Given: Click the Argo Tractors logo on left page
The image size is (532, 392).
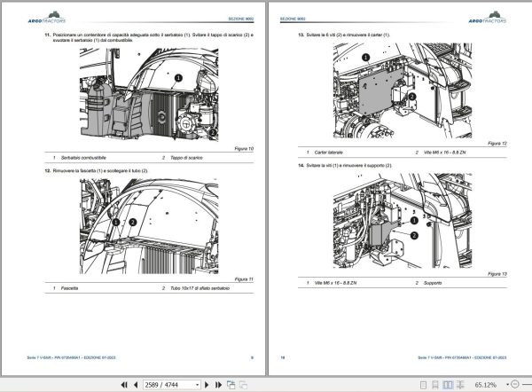Looking at the screenshot, I should coord(47,17).
